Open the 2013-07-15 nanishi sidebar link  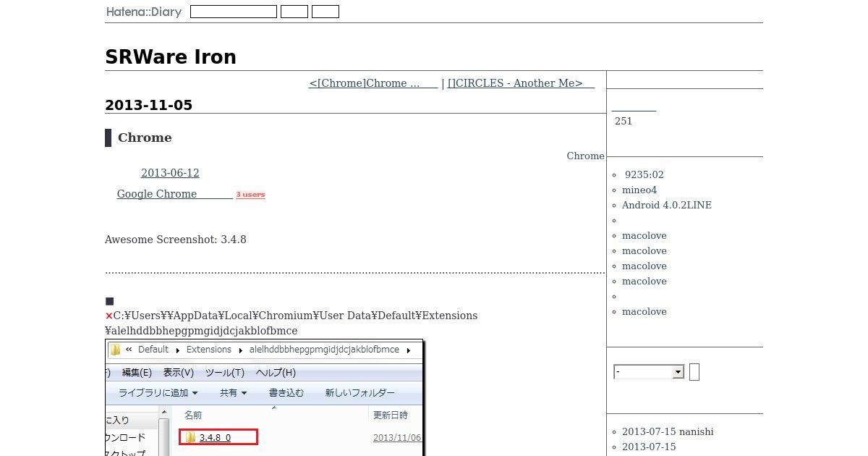pos(668,432)
